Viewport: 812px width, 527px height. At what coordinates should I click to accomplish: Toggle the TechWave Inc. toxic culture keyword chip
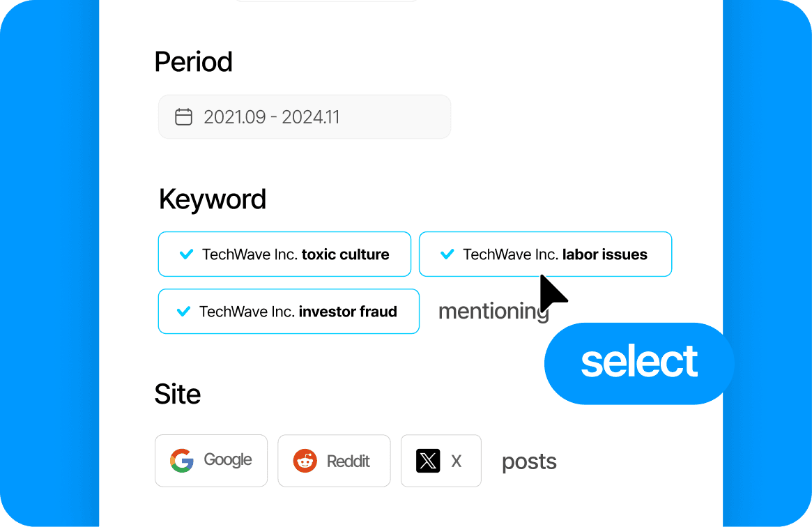tap(284, 254)
